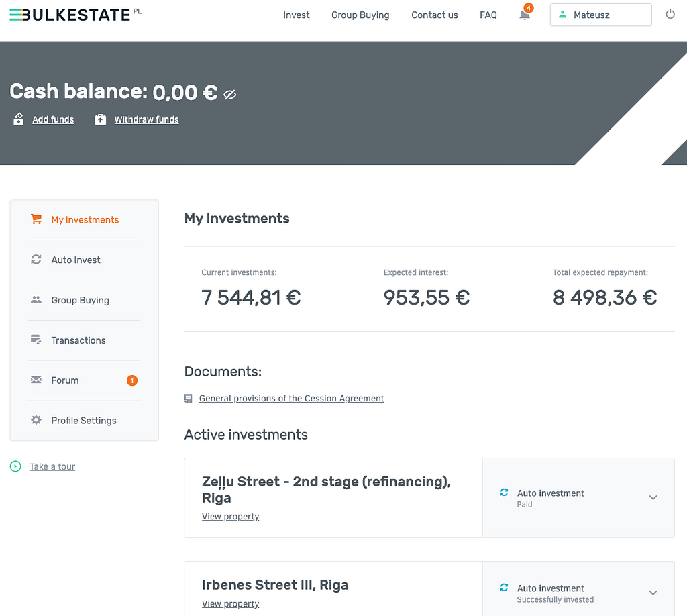This screenshot has height=616, width=687.
Task: Open the FAQ page
Action: tap(488, 15)
